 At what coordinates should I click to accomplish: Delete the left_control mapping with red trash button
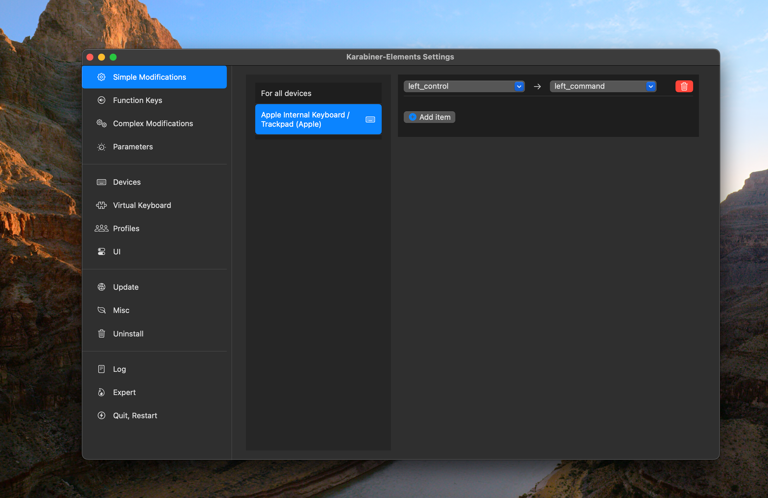[684, 87]
